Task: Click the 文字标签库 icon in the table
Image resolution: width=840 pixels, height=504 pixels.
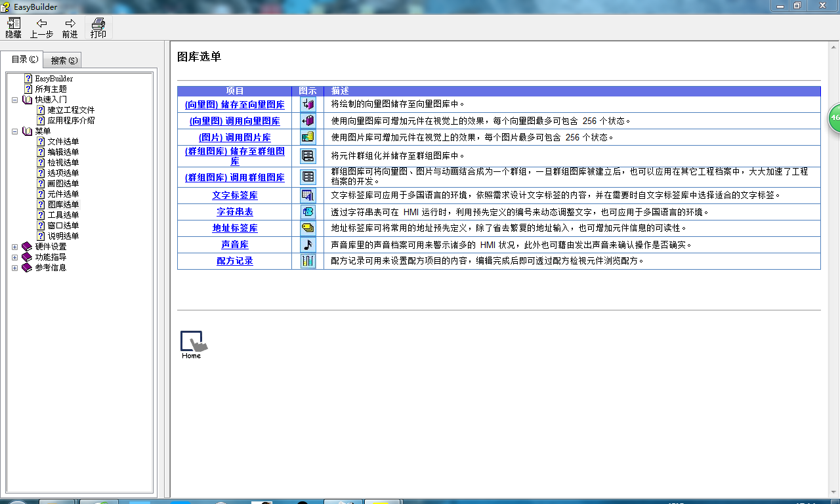Action: click(308, 195)
